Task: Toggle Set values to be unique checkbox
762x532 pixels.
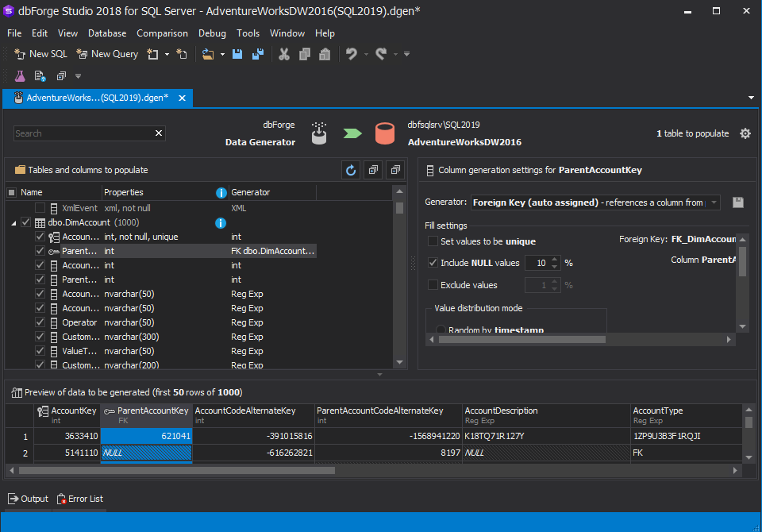Action: pyautogui.click(x=433, y=241)
